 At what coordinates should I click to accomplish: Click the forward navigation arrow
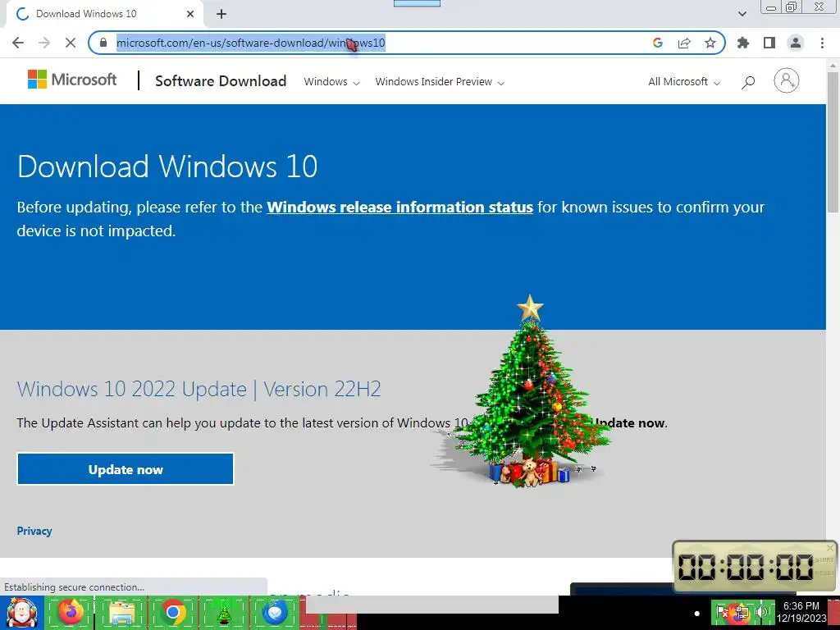coord(44,43)
